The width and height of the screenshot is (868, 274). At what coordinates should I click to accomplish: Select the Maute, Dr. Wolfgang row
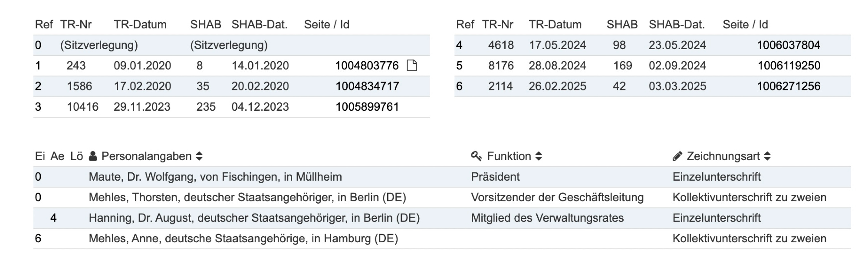(215, 177)
